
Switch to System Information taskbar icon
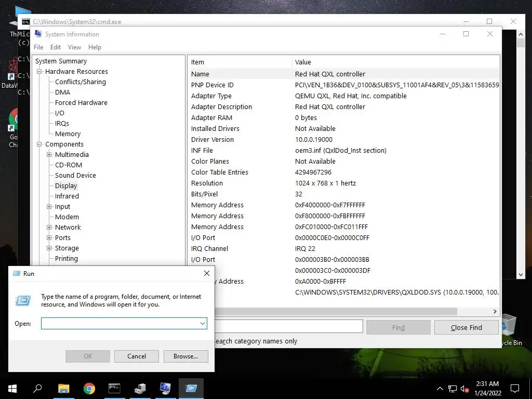click(165, 389)
